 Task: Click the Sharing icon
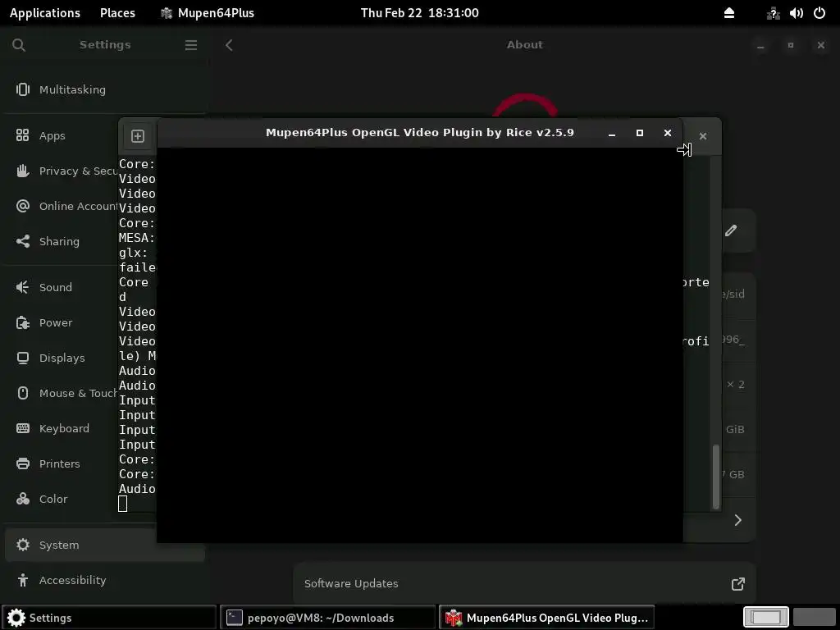pyautogui.click(x=22, y=242)
